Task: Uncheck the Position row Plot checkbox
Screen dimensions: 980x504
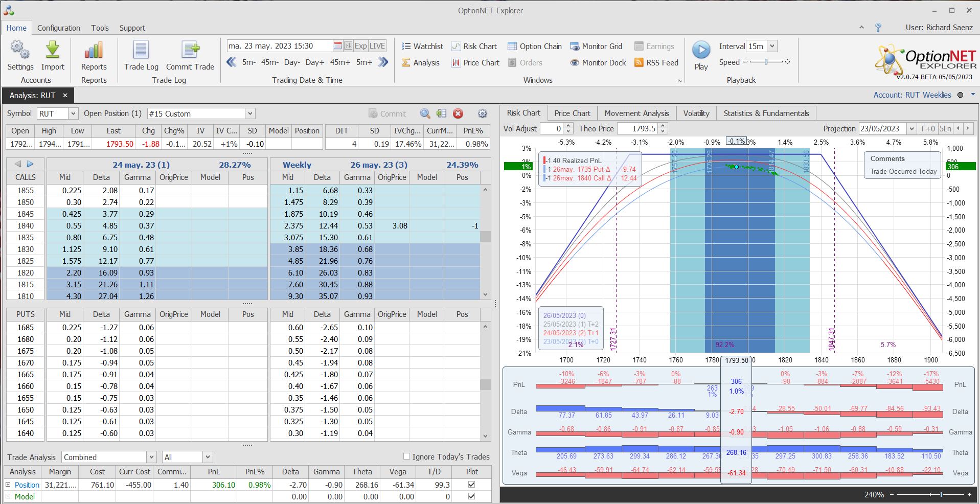Action: tap(471, 485)
